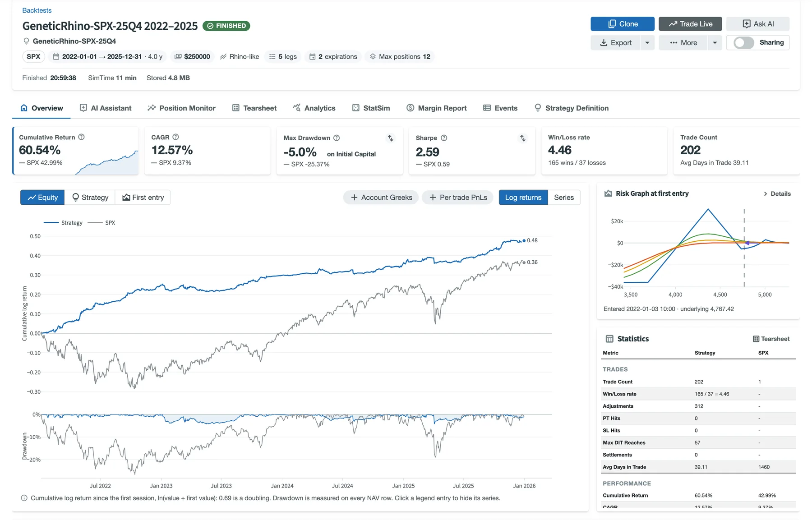The height and width of the screenshot is (520, 812).
Task: Click the Risk Graph panel icon
Action: (x=608, y=193)
